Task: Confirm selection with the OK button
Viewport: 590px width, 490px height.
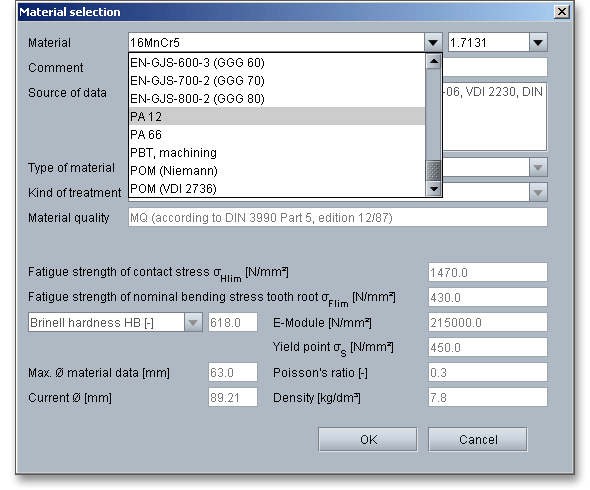Action: (x=368, y=439)
